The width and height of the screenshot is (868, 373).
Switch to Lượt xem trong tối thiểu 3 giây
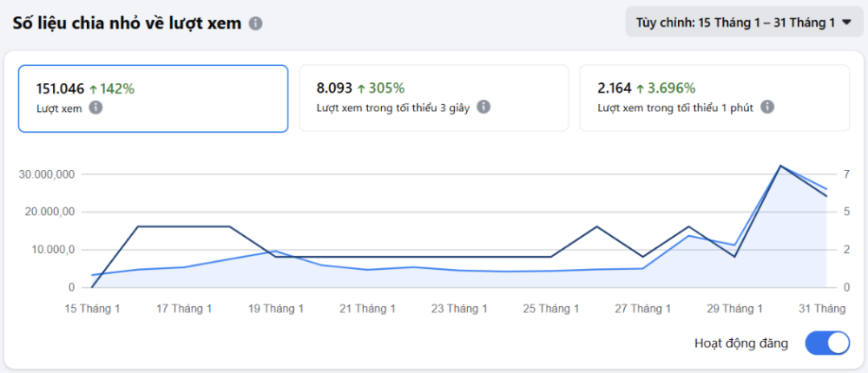(x=433, y=98)
